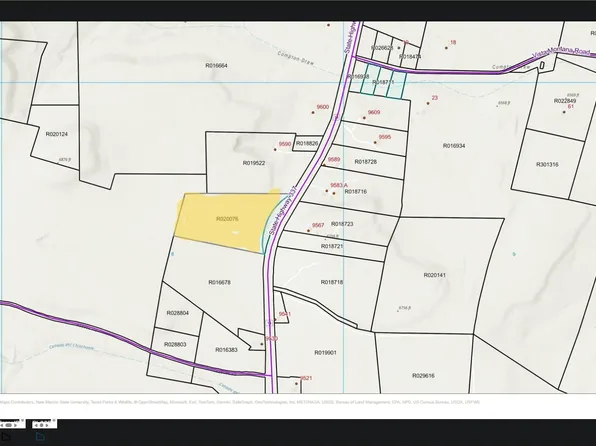Select parcel label R029616

pyautogui.click(x=423, y=376)
